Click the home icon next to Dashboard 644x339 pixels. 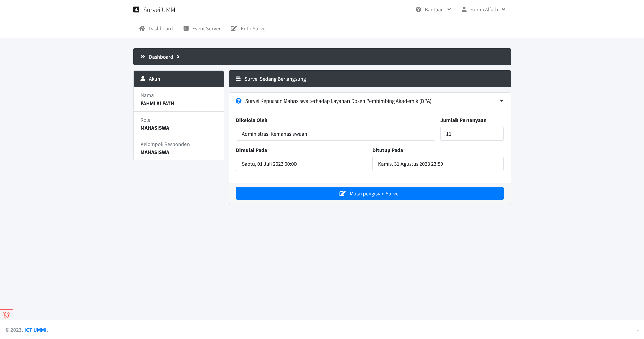coord(142,29)
